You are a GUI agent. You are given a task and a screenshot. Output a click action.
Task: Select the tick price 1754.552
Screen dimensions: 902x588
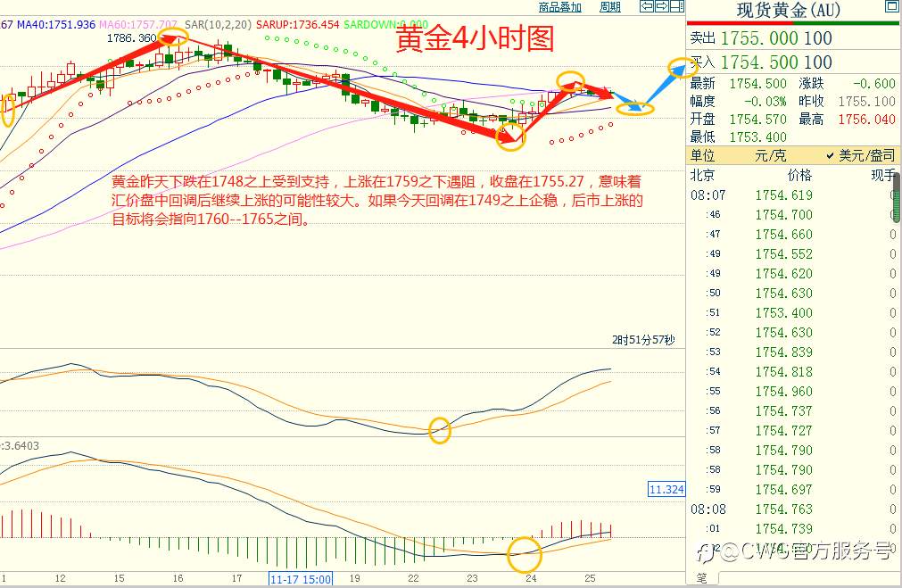tap(783, 253)
